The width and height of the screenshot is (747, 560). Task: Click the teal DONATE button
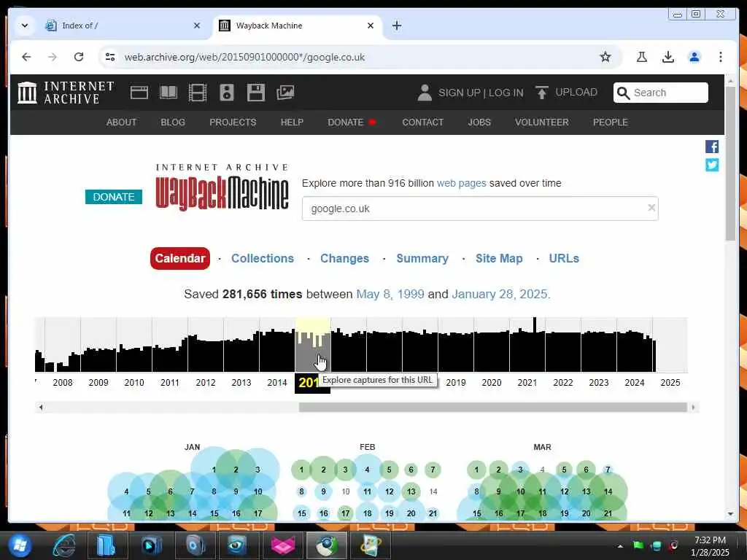click(114, 197)
